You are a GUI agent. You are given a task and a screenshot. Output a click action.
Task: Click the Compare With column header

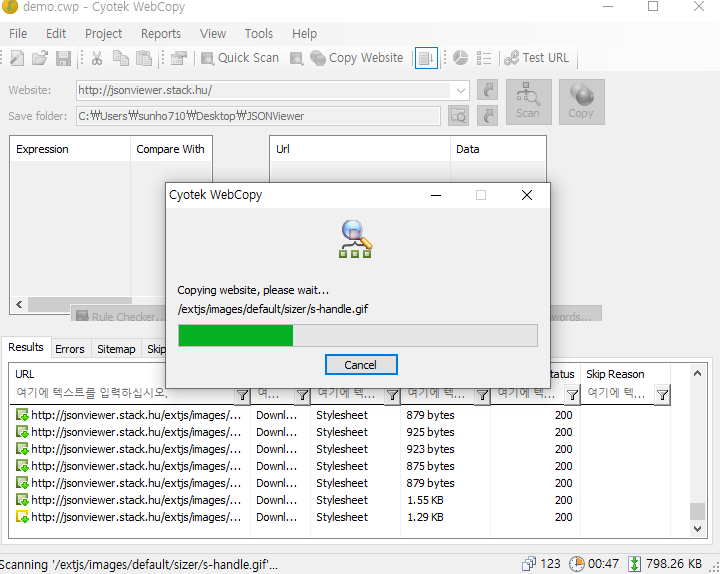tap(171, 149)
